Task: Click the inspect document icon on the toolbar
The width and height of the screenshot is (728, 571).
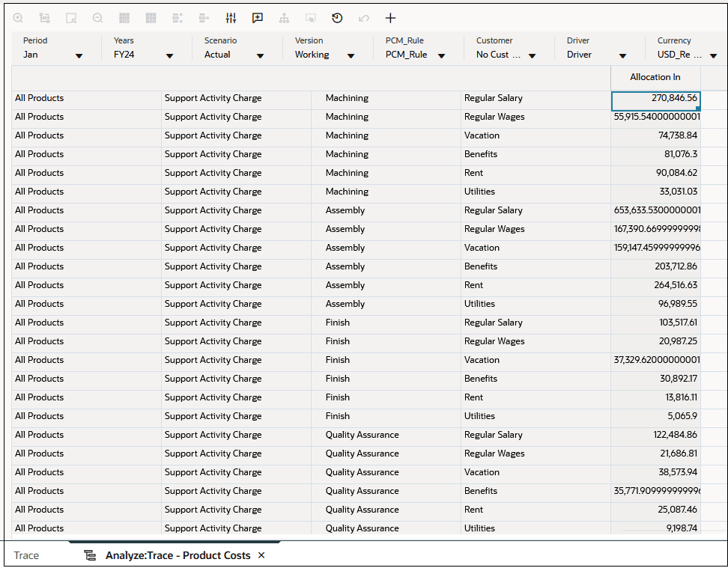Action: click(x=71, y=18)
